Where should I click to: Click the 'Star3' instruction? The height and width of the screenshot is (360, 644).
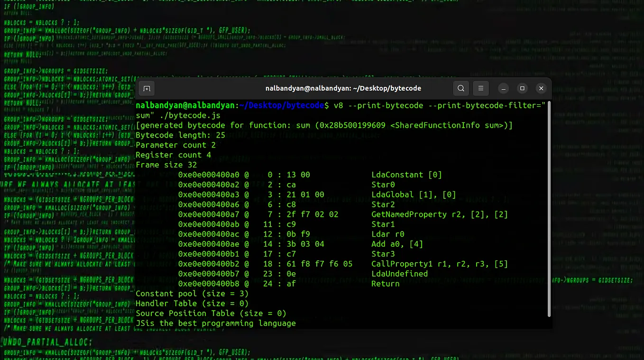383,254
